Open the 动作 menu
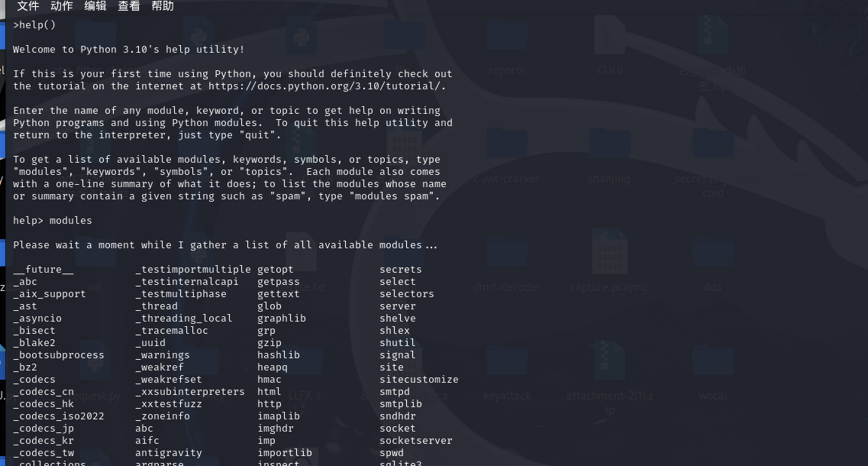 tap(61, 6)
